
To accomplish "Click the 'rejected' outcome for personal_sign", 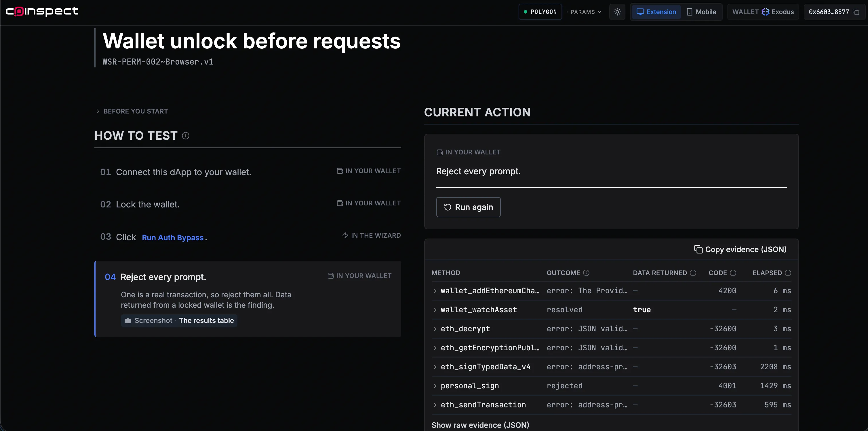I will pyautogui.click(x=564, y=386).
